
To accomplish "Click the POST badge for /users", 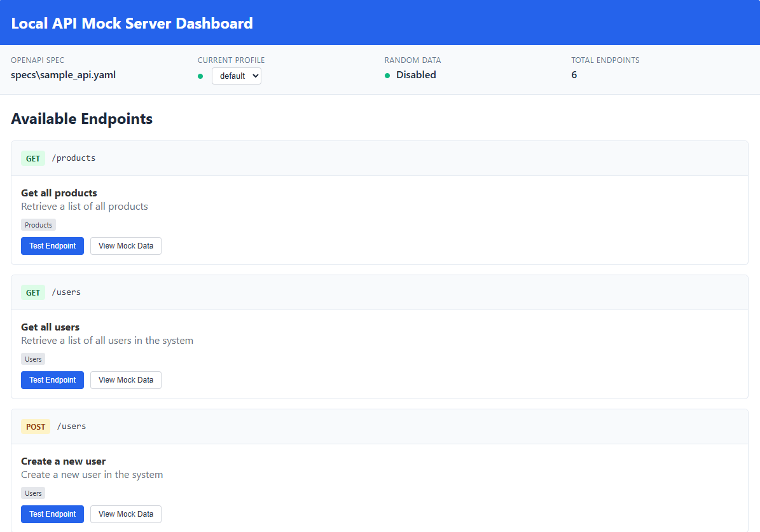I will pyautogui.click(x=36, y=427).
